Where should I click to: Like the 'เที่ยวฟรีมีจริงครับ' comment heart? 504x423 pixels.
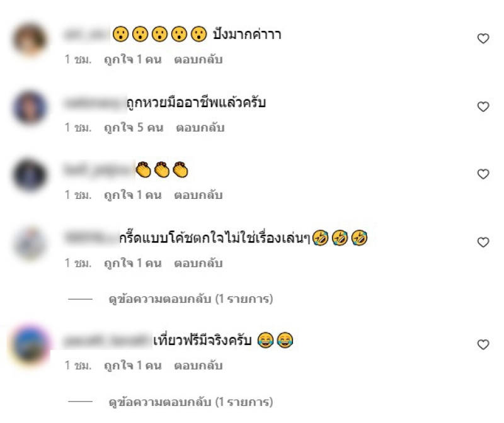(x=483, y=344)
